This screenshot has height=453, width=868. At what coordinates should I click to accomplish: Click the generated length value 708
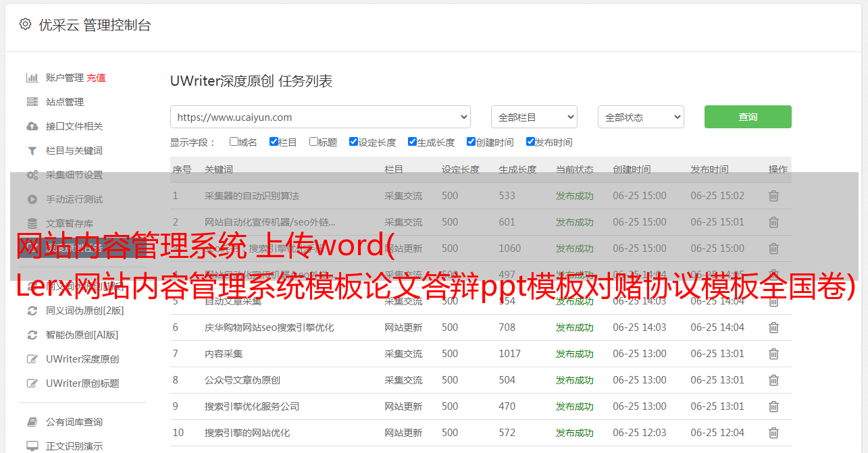pos(507,327)
